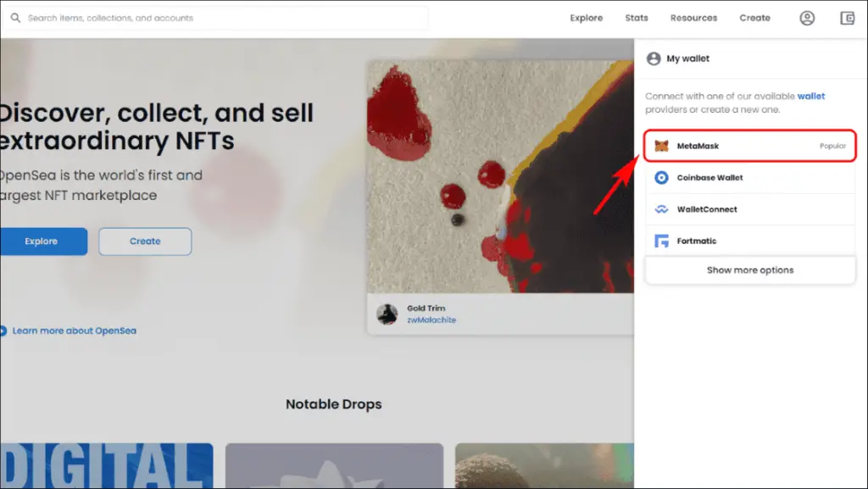868x489 pixels.
Task: Open the Gold Trim featured artwork
Action: 500,177
